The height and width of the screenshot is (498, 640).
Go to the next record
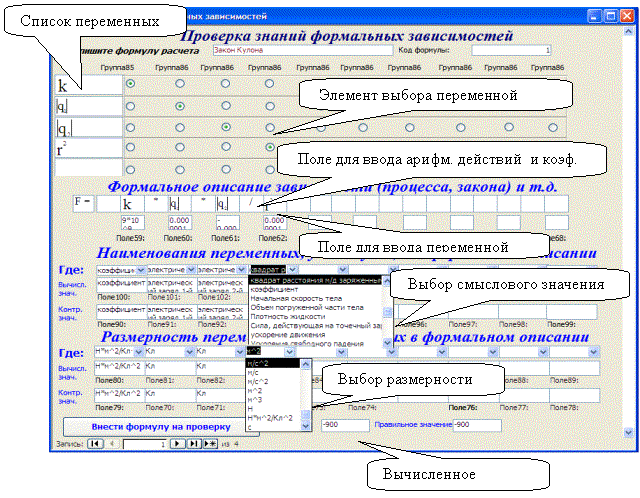(178, 444)
